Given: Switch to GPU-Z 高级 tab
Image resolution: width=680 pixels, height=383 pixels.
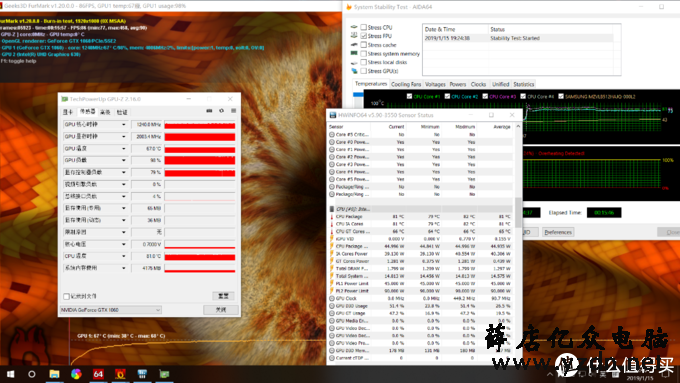Looking at the screenshot, I should coord(105,112).
